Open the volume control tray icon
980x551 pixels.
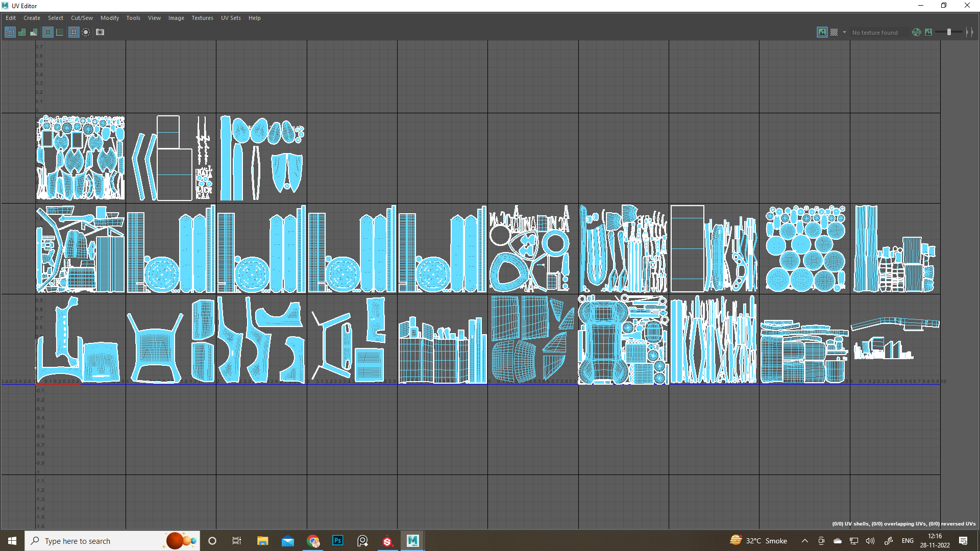[870, 541]
